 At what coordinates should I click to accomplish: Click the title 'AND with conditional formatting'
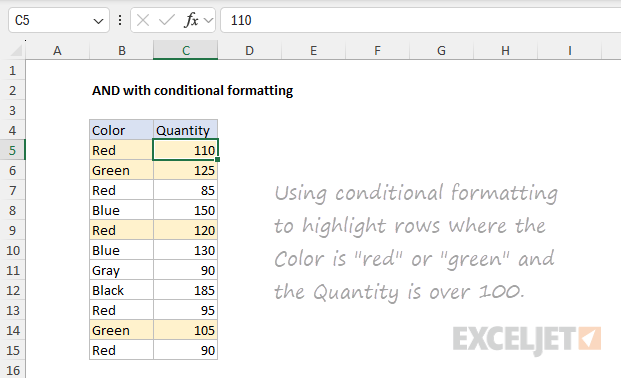coord(192,91)
